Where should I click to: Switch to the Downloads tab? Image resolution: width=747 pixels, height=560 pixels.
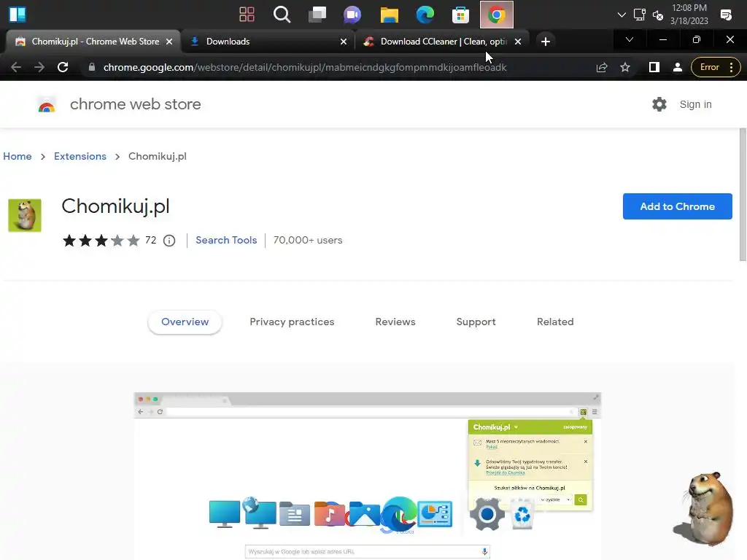267,42
